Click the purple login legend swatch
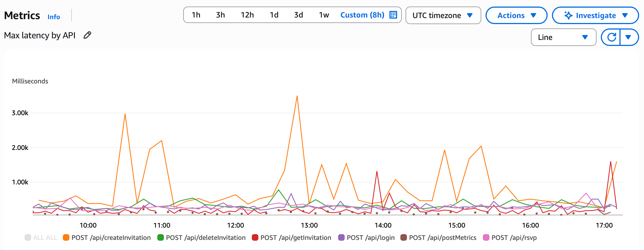The image size is (644, 250). tap(341, 237)
